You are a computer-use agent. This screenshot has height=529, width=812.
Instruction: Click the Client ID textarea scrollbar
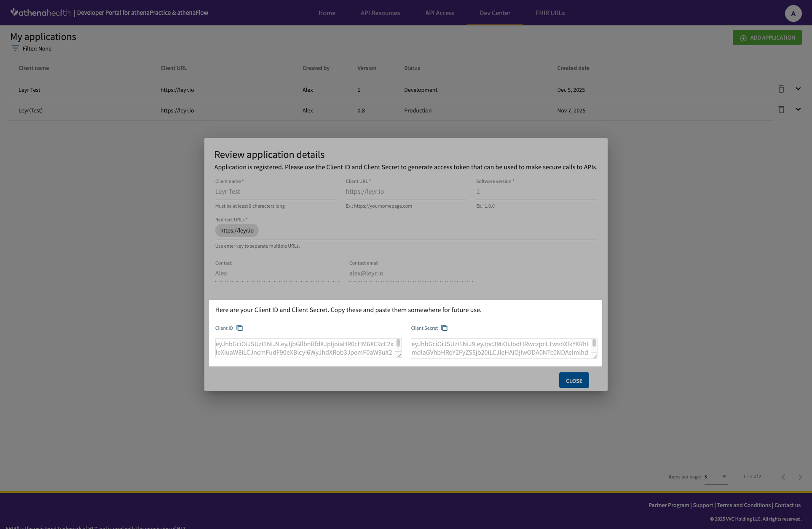398,343
